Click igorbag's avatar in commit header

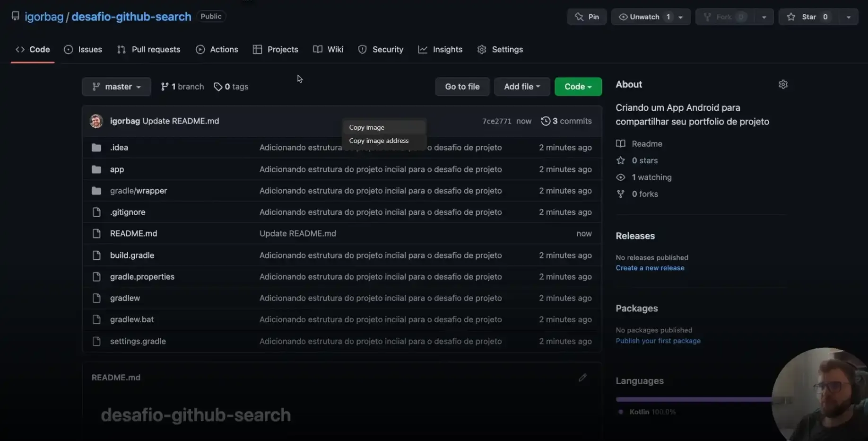[96, 121]
